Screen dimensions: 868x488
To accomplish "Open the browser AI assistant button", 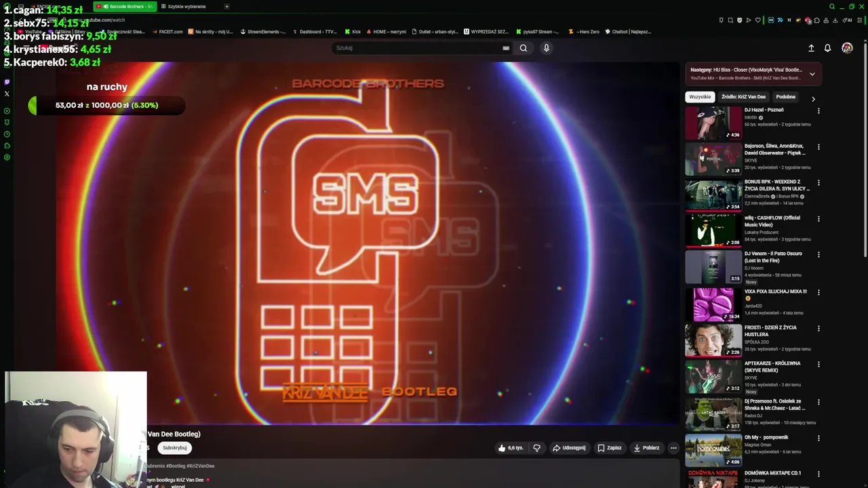I will [x=847, y=20].
